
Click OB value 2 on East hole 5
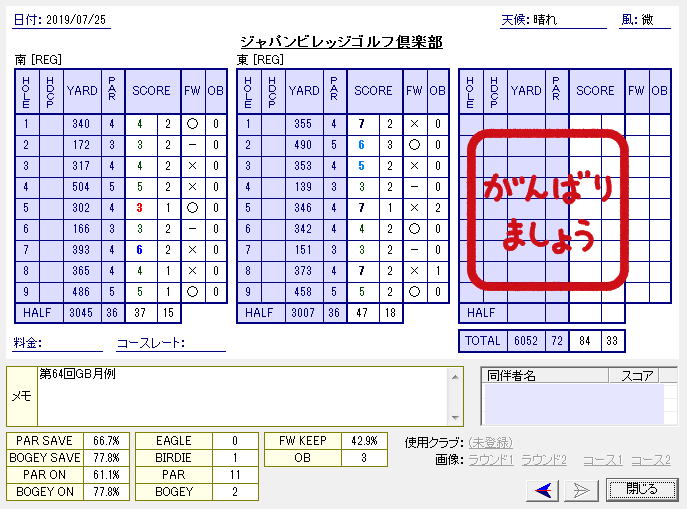438,208
